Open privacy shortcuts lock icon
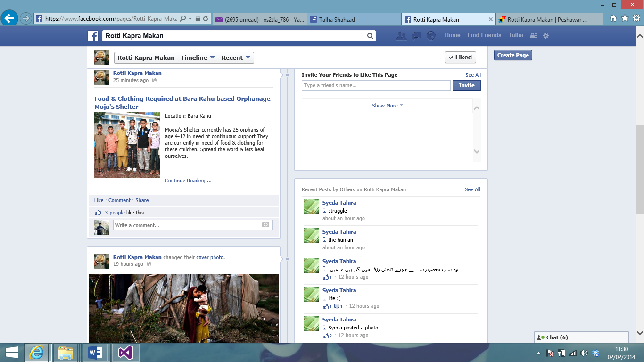 pyautogui.click(x=534, y=36)
